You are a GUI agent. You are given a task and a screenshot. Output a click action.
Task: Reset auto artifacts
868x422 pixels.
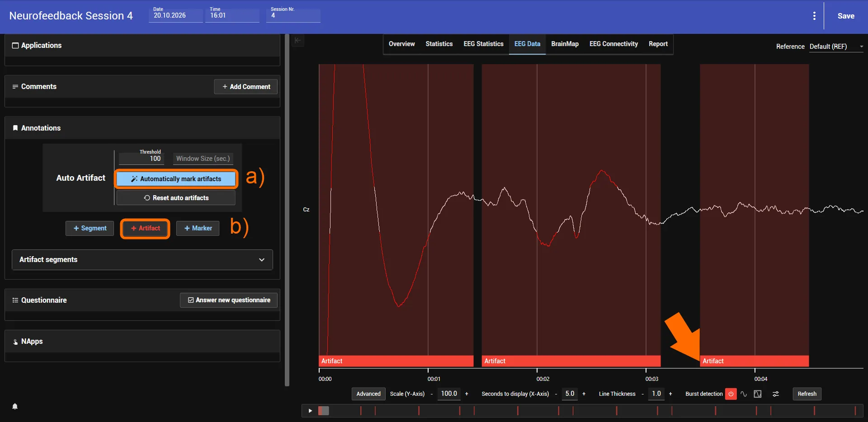176,198
